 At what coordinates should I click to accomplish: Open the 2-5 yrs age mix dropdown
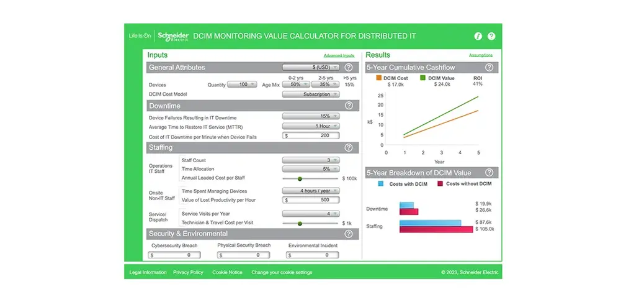(325, 85)
